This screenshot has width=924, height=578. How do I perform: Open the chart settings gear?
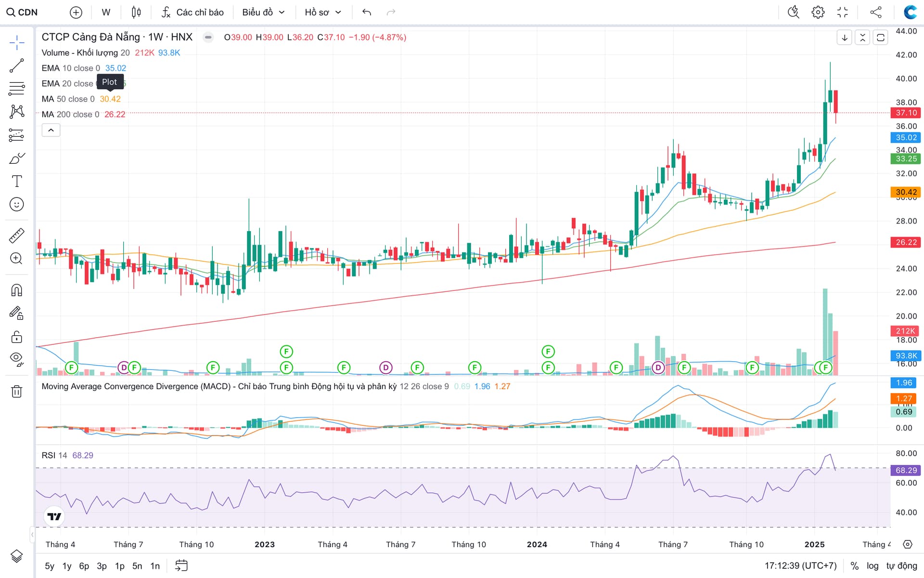[x=818, y=12]
